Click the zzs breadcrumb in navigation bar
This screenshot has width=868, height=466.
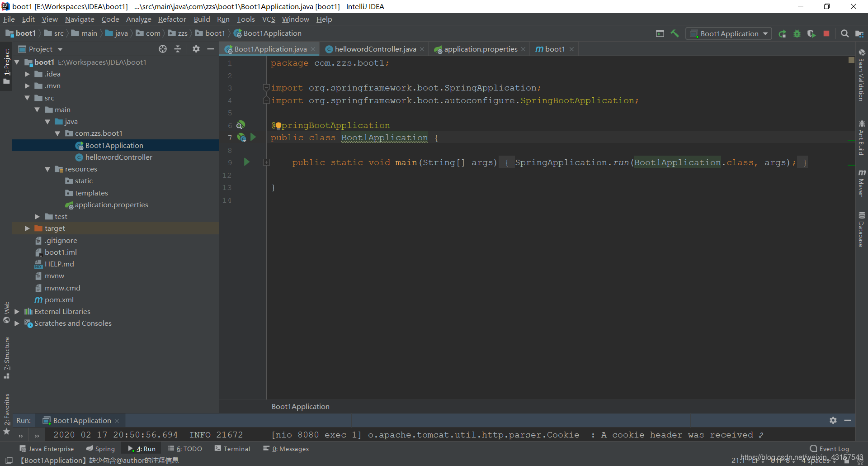(x=178, y=33)
